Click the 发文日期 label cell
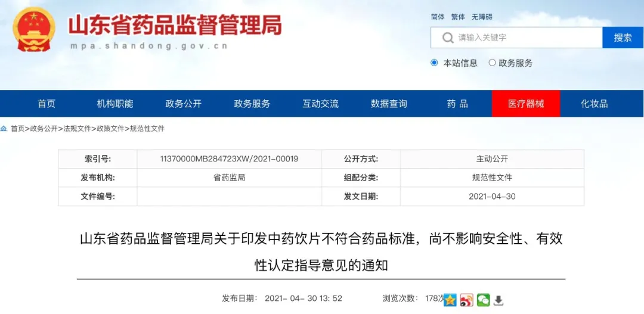This screenshot has height=314, width=644. 361,197
